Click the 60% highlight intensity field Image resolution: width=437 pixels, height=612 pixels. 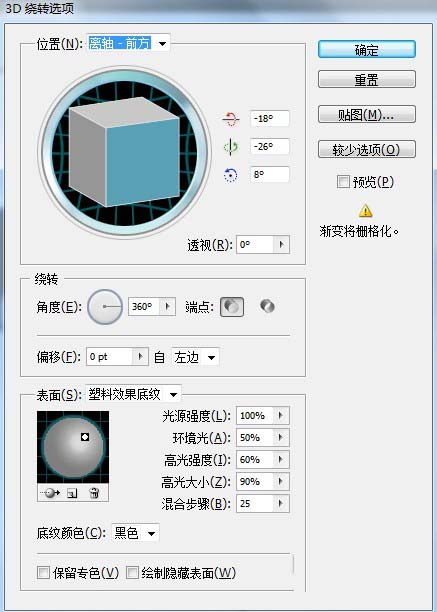coord(255,459)
